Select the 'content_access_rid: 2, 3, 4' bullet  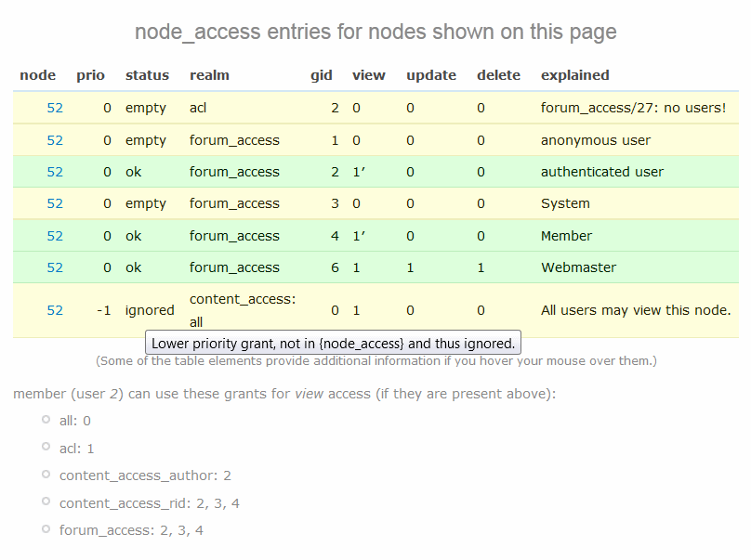coord(44,501)
